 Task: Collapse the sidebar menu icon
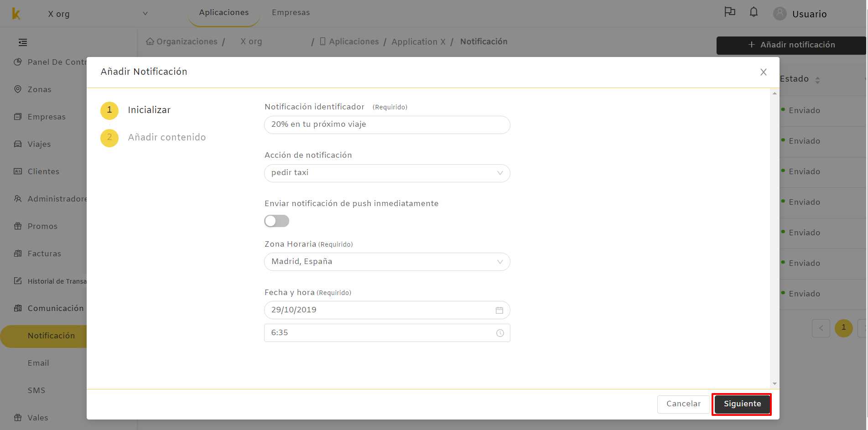click(x=23, y=42)
